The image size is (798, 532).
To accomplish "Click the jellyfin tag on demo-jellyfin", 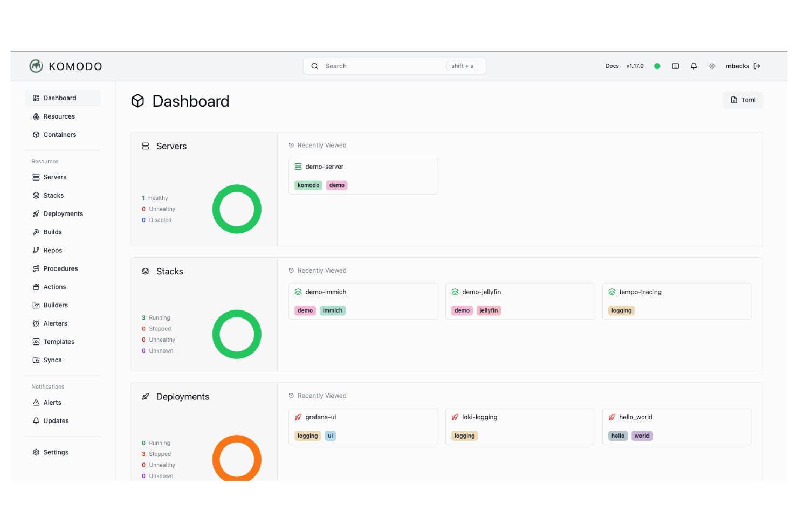I will click(489, 310).
